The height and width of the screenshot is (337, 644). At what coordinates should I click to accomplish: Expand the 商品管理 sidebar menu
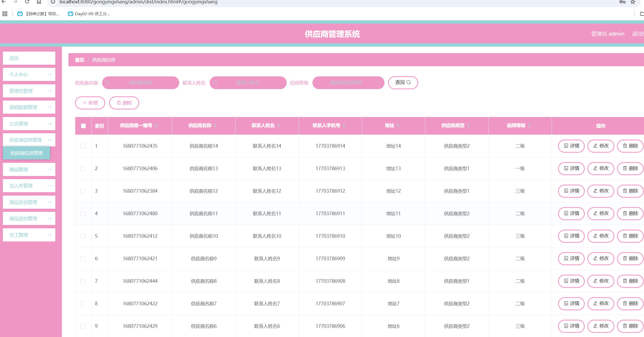[x=29, y=169]
